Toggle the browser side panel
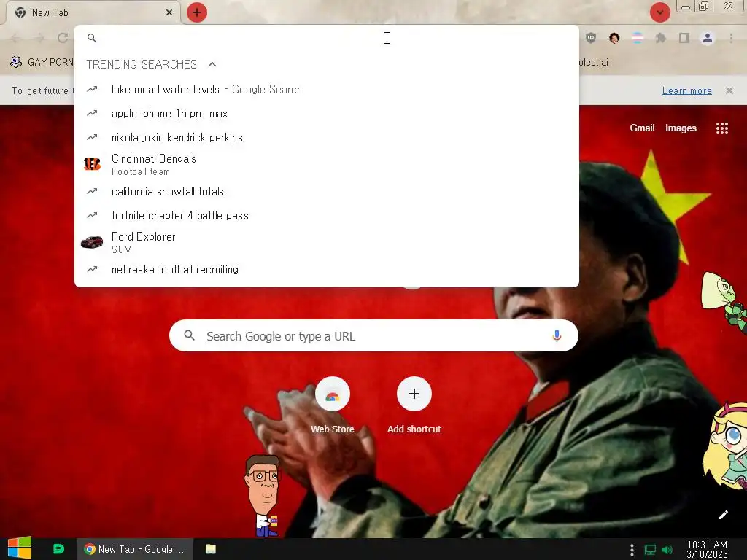Image resolution: width=747 pixels, height=560 pixels. tap(684, 38)
